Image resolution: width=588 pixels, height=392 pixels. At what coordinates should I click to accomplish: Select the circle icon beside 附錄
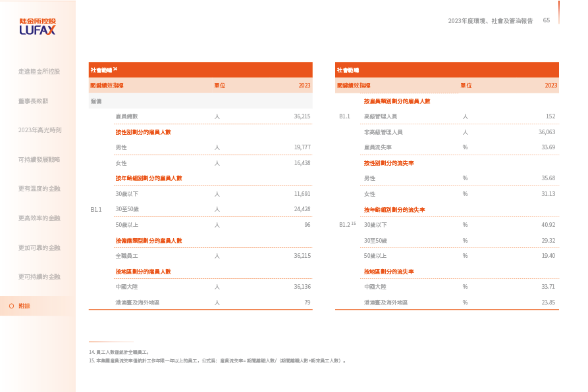pos(12,306)
